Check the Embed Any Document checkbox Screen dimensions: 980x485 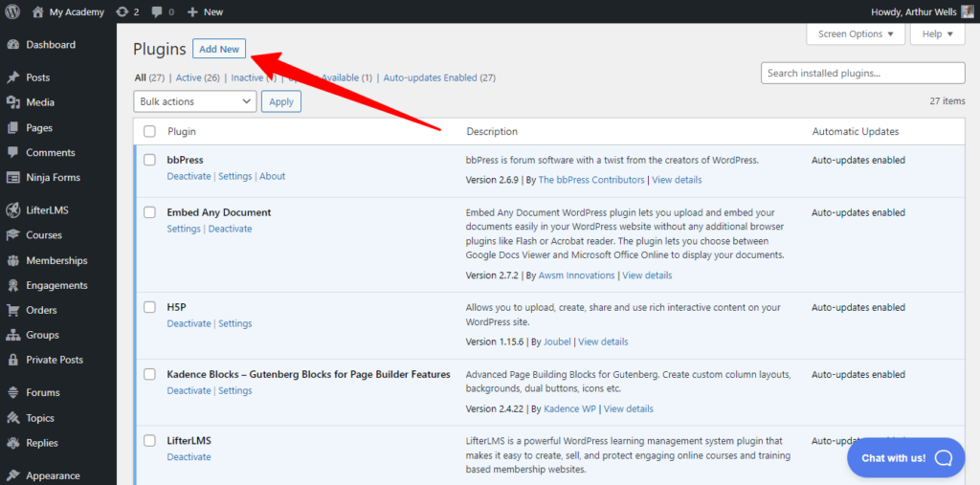[x=149, y=212]
